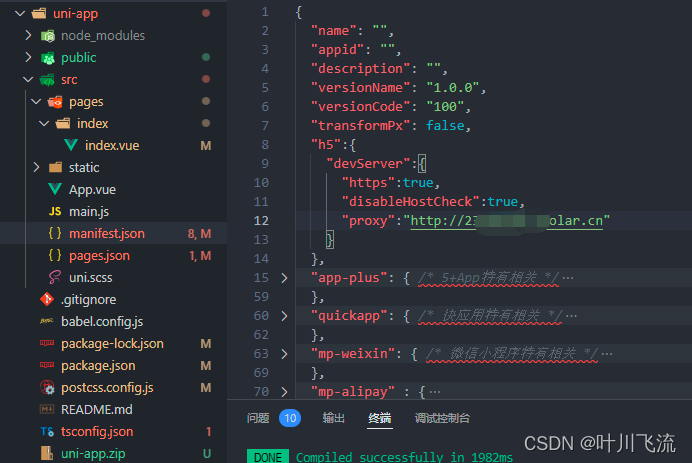Screen dimensions: 692x463
Task: Click the "description" key on line 4
Action: (x=361, y=69)
